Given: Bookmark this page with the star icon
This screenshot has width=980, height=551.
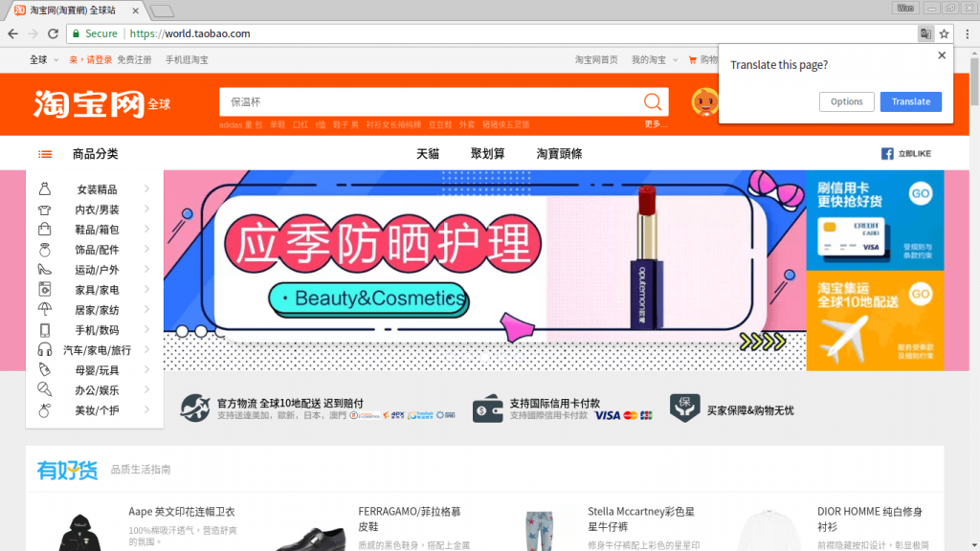Looking at the screenshot, I should [x=944, y=33].
